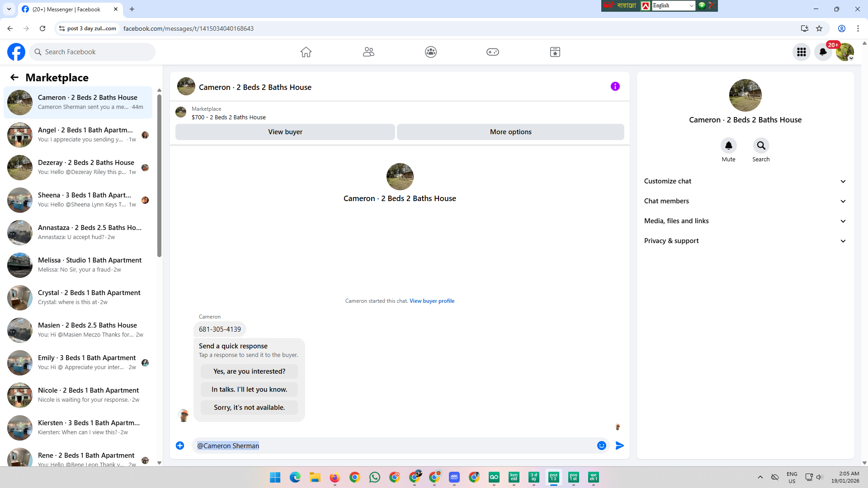Viewport: 868px width, 488px height.
Task: Mute this conversation with the bell
Action: coord(729,145)
